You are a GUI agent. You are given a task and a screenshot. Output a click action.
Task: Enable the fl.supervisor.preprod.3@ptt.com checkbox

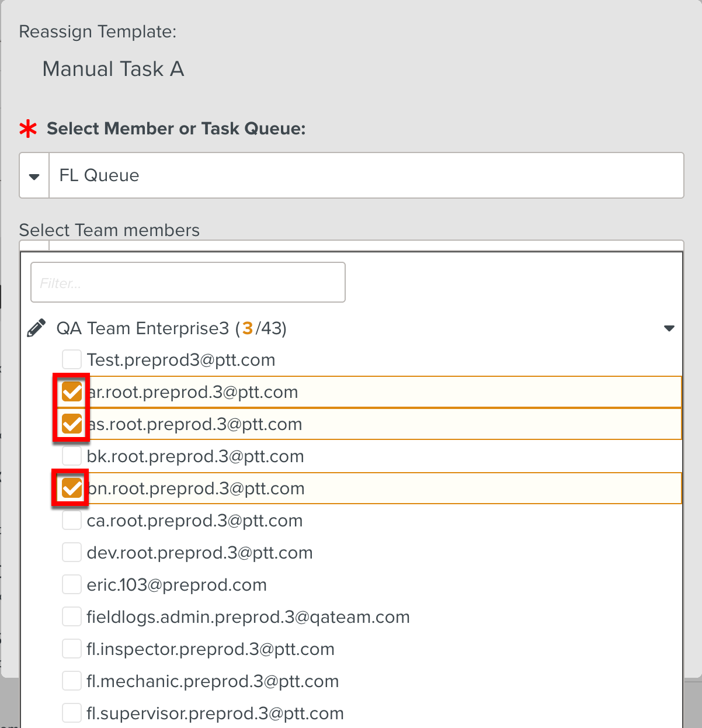[x=72, y=713]
